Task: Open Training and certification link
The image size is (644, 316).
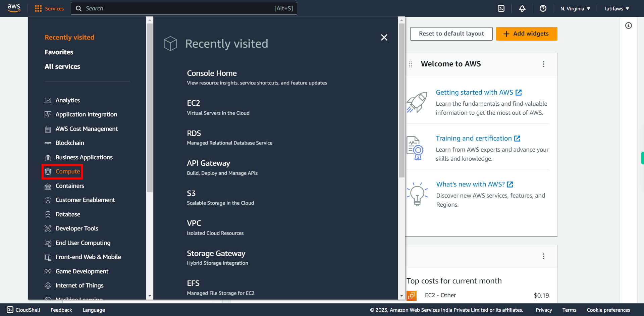Action: point(474,138)
